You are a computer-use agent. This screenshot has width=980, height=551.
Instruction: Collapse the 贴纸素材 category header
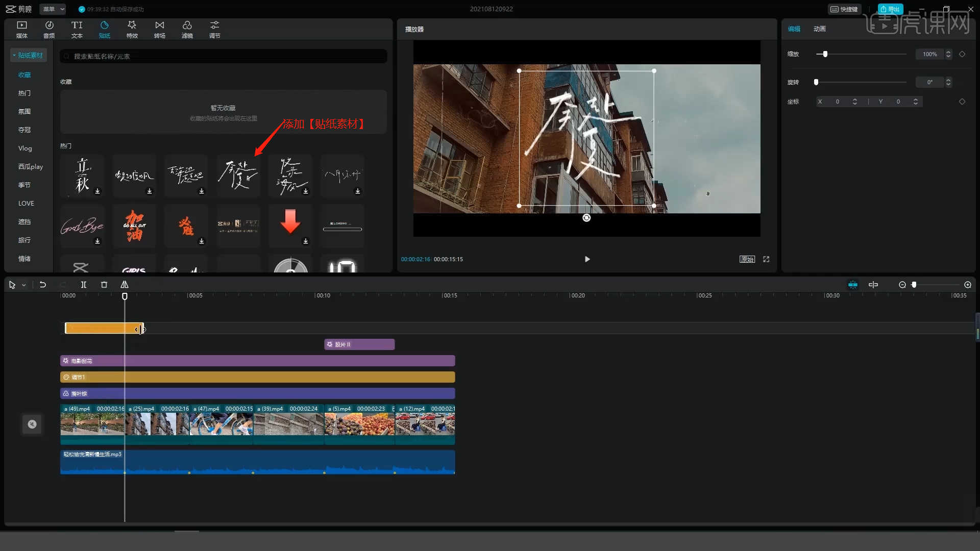pyautogui.click(x=29, y=55)
